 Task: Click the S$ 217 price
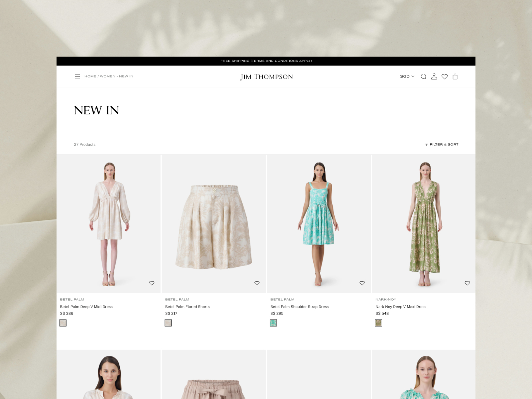(171, 314)
